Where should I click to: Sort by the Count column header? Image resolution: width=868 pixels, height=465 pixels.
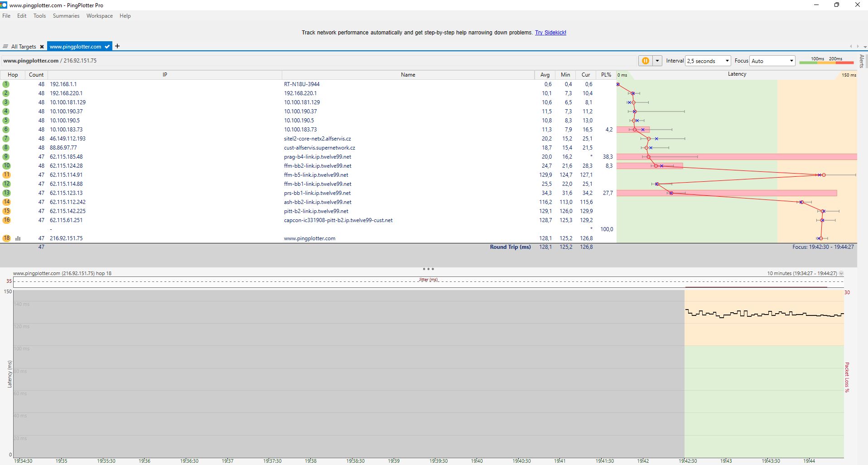[36, 75]
